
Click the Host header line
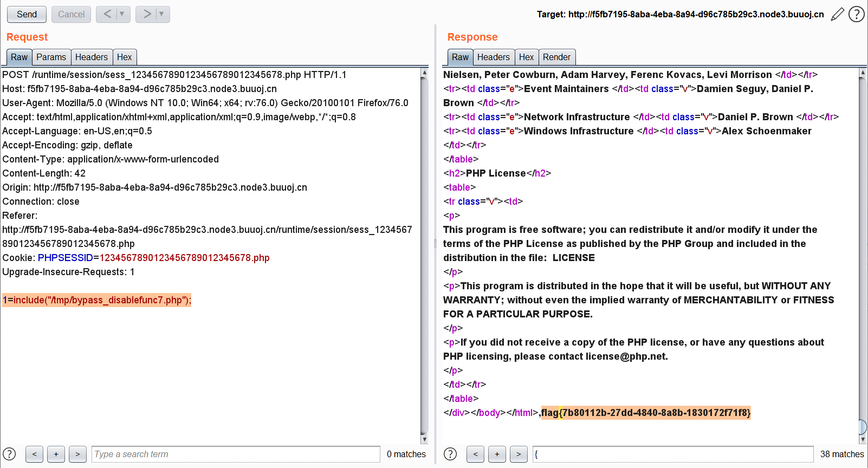click(x=140, y=89)
